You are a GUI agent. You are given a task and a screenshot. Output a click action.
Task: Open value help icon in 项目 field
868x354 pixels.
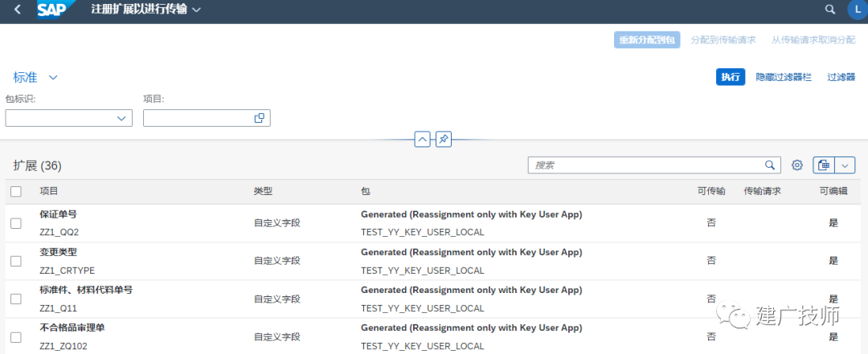click(259, 118)
